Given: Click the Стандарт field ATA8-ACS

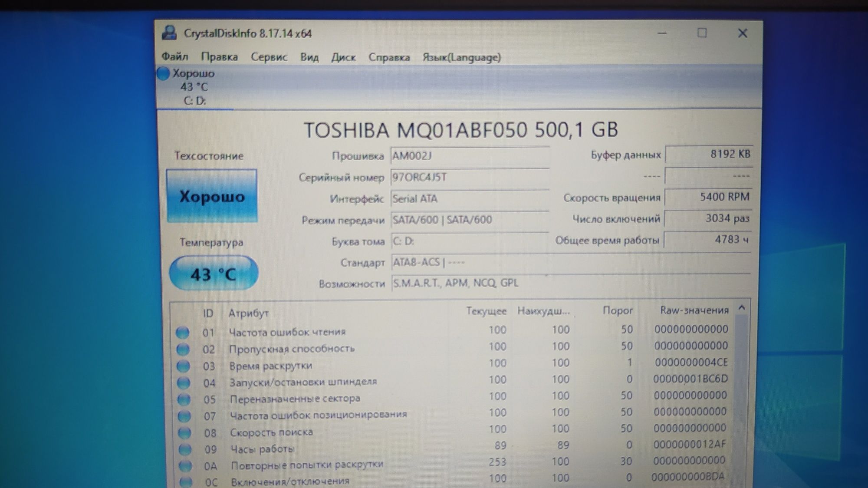Looking at the screenshot, I should point(571,262).
